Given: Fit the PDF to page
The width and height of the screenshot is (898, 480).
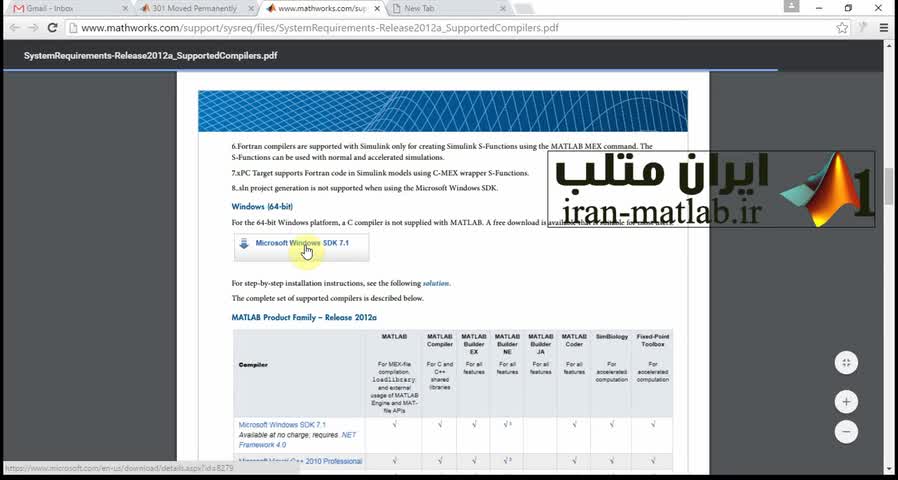Looking at the screenshot, I should (846, 363).
